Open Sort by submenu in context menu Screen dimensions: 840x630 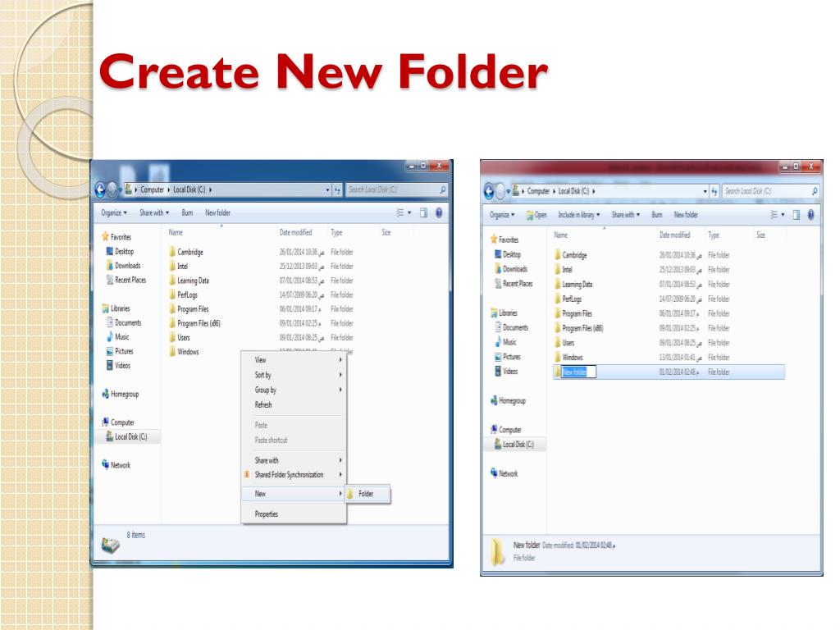(x=294, y=375)
